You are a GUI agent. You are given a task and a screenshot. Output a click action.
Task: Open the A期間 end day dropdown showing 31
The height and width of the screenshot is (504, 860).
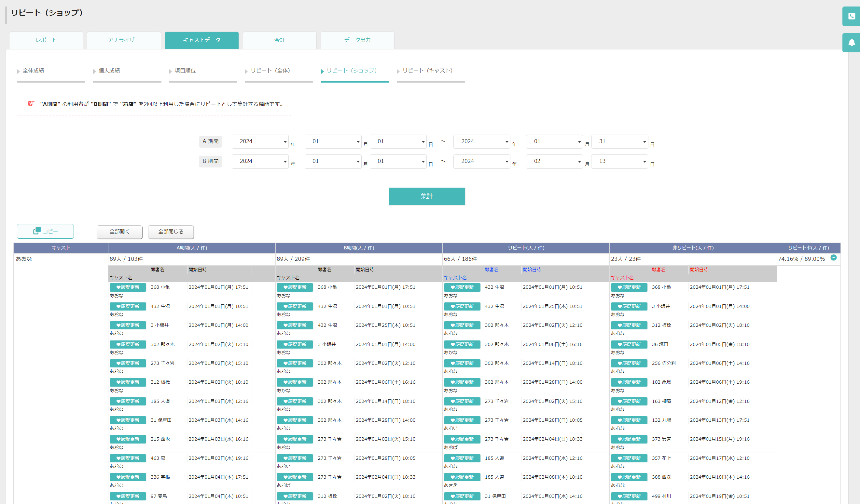[619, 141]
